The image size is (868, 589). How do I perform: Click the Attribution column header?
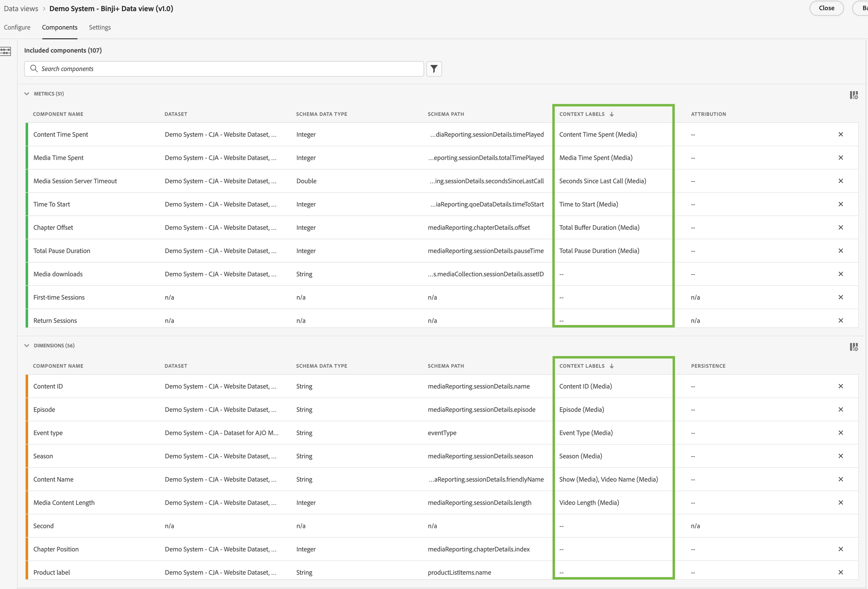708,114
